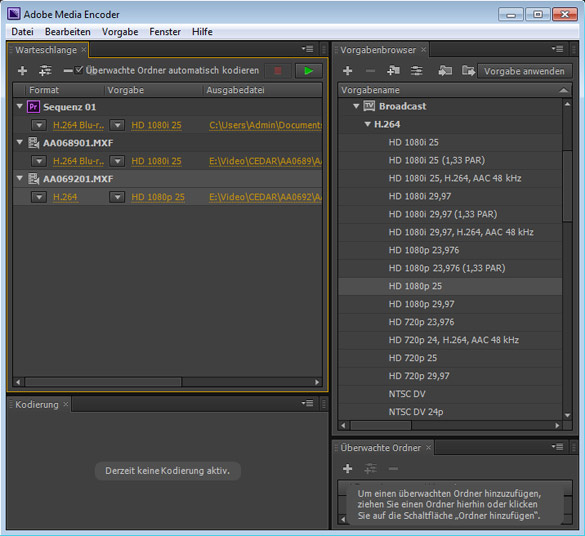This screenshot has width=585, height=536.
Task: Sort by Vorgabename column header
Action: [455, 90]
